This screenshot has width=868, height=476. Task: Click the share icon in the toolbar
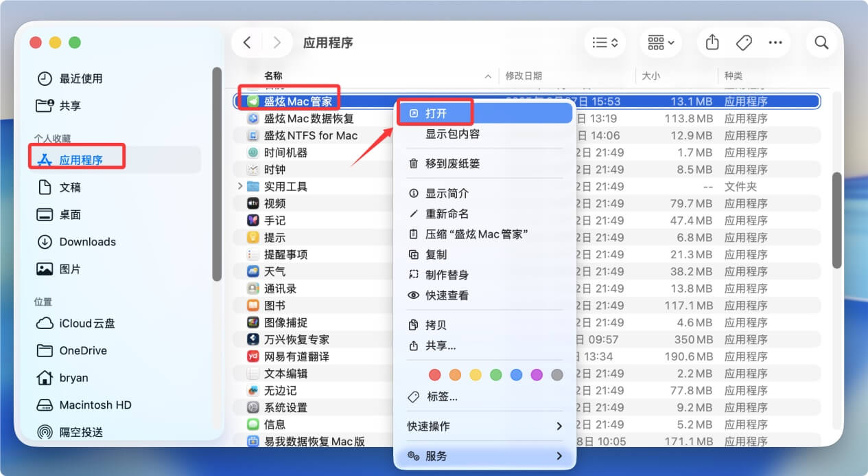[711, 42]
